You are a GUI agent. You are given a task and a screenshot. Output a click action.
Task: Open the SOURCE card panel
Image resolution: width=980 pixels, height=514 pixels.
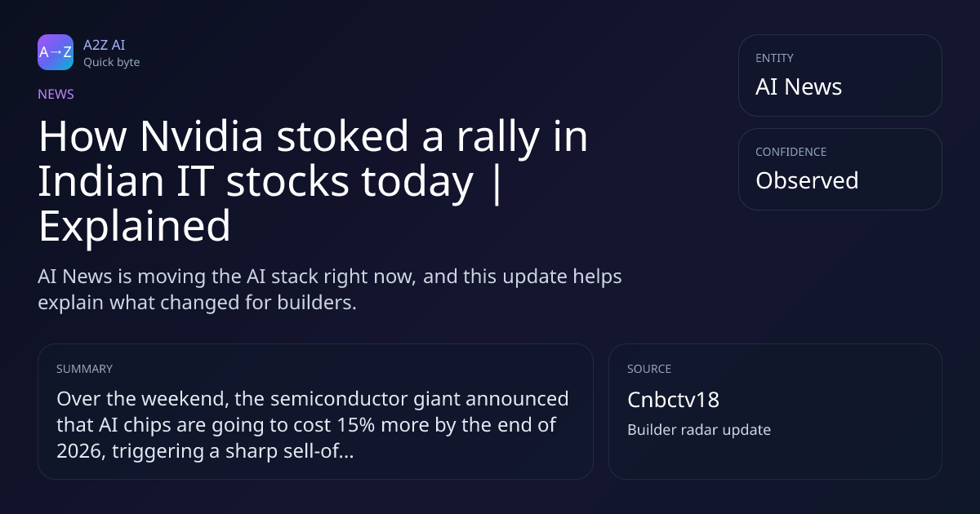(x=775, y=411)
